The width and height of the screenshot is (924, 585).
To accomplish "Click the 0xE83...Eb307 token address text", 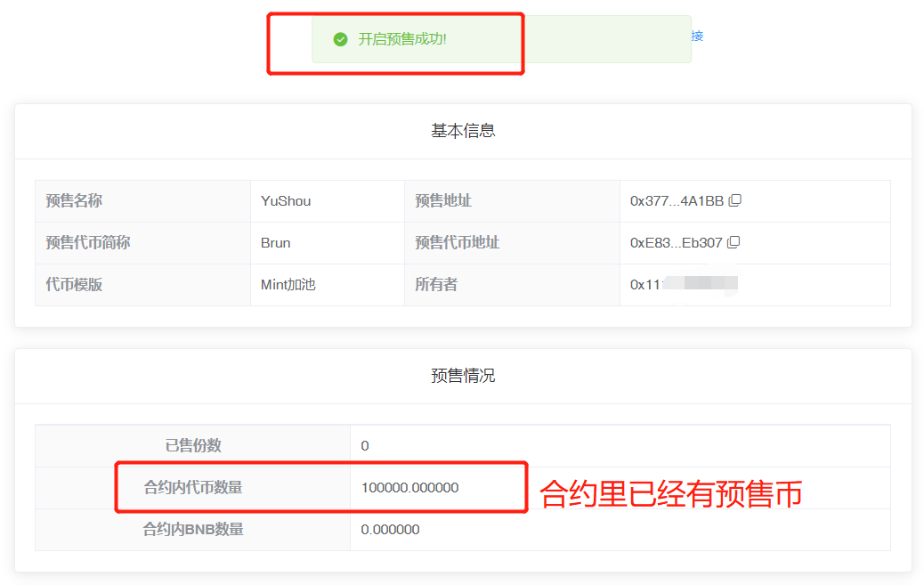I will (x=677, y=243).
